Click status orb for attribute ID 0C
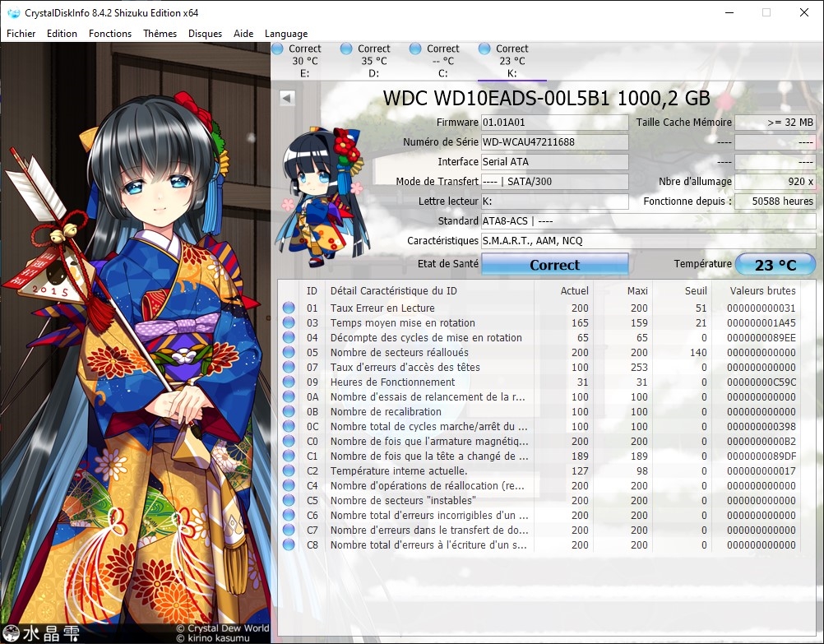This screenshot has height=644, width=824. pyautogui.click(x=289, y=426)
